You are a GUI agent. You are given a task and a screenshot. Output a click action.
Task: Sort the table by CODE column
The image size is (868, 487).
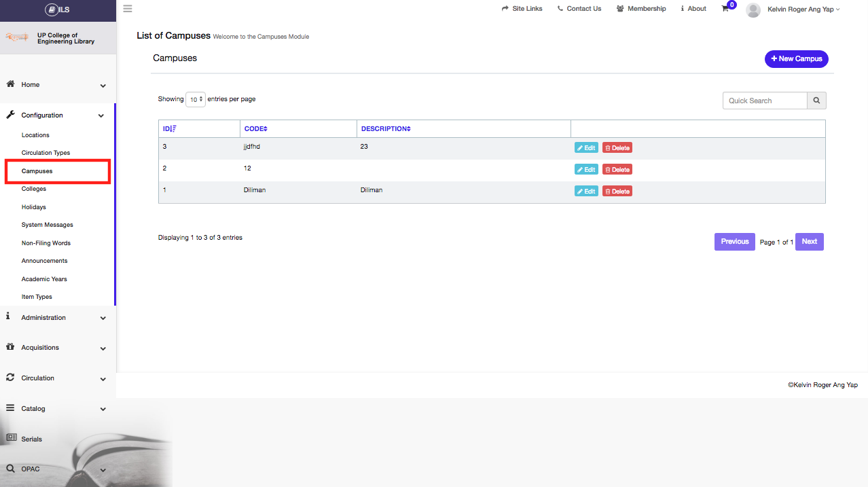(255, 129)
